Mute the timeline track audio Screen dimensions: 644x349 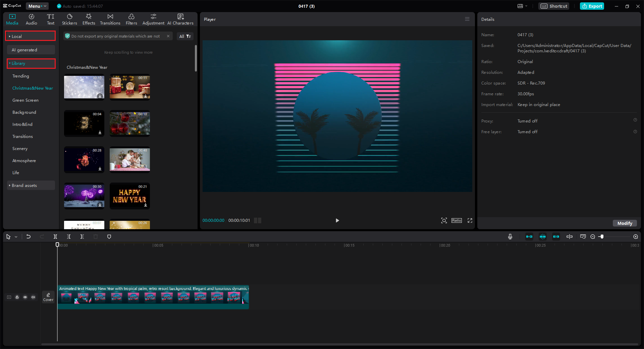coord(33,297)
